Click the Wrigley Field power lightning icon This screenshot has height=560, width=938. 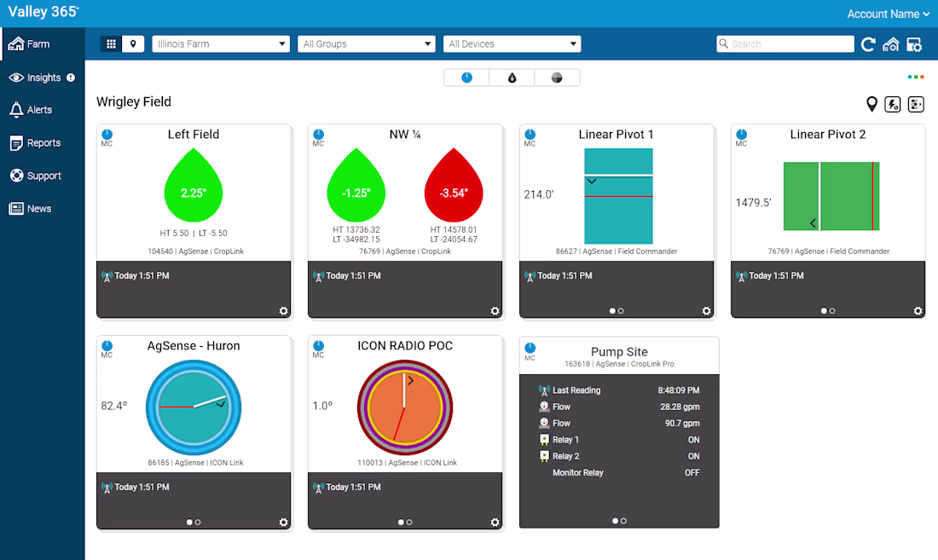tap(893, 104)
